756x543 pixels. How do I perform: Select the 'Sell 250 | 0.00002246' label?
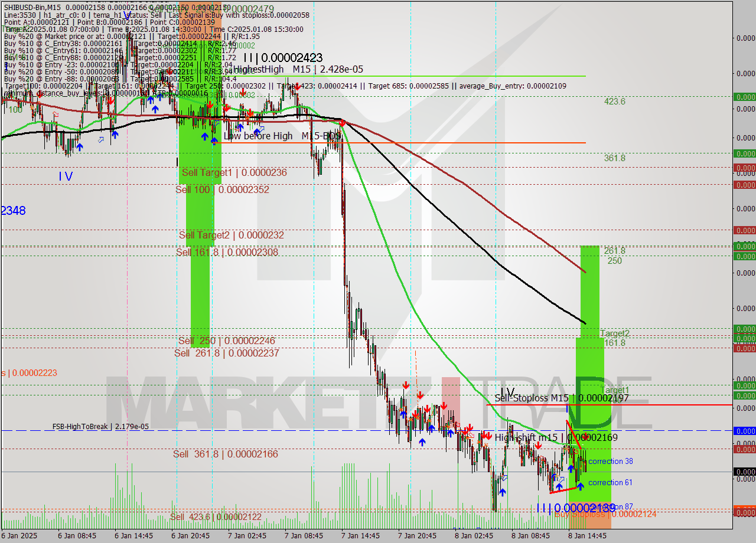227,341
